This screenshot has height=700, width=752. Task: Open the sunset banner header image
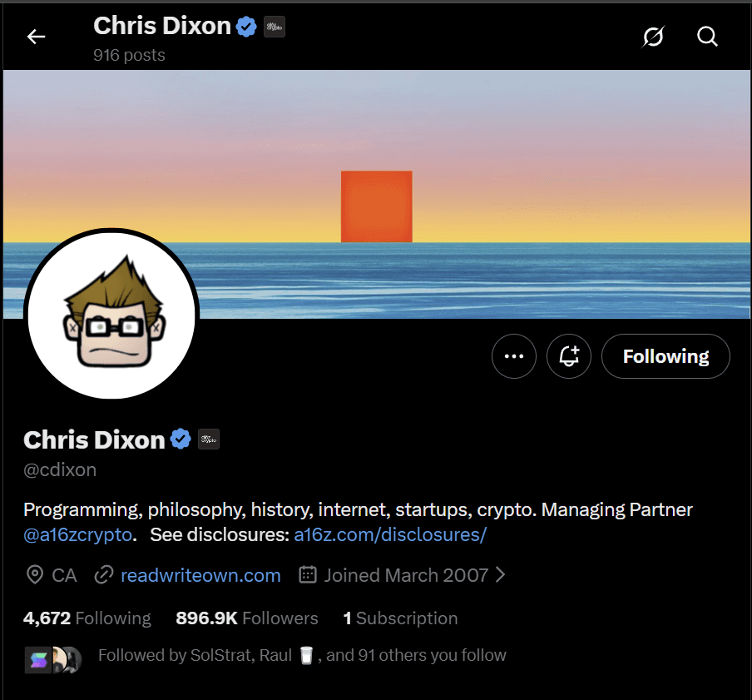pos(377,194)
